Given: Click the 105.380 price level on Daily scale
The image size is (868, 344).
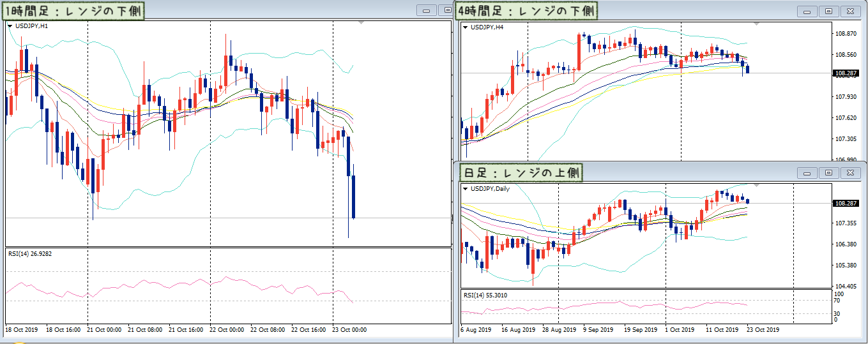Looking at the screenshot, I should (846, 265).
